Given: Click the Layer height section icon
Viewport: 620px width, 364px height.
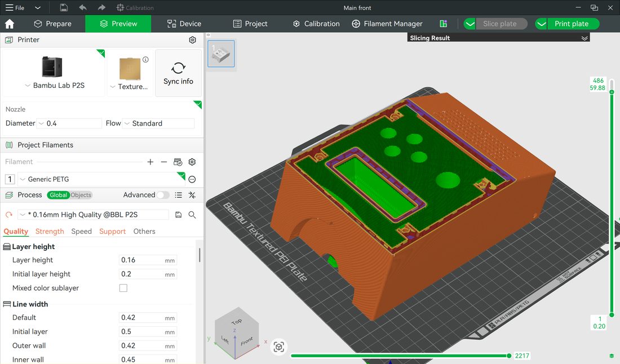Looking at the screenshot, I should [7, 247].
